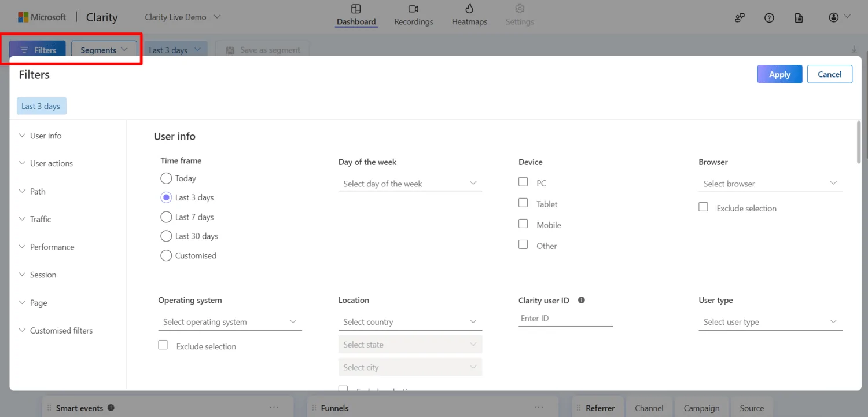Open the share project people icon

pyautogui.click(x=739, y=18)
